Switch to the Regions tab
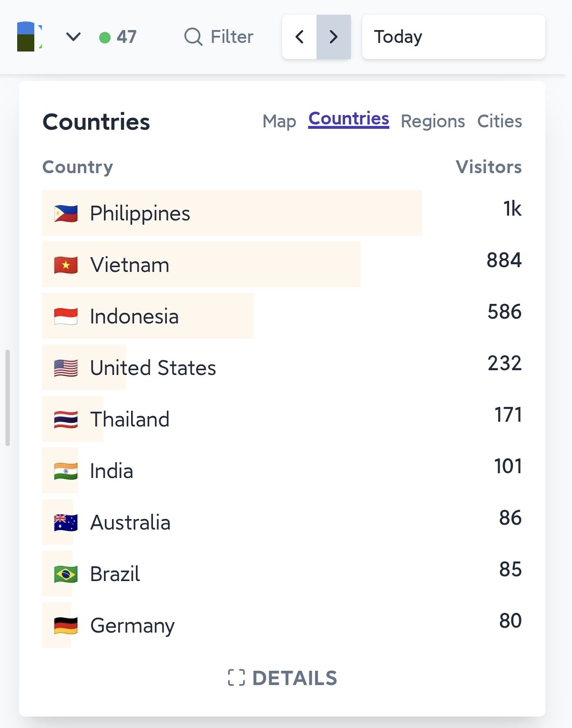Image resolution: width=572 pixels, height=728 pixels. tap(432, 121)
